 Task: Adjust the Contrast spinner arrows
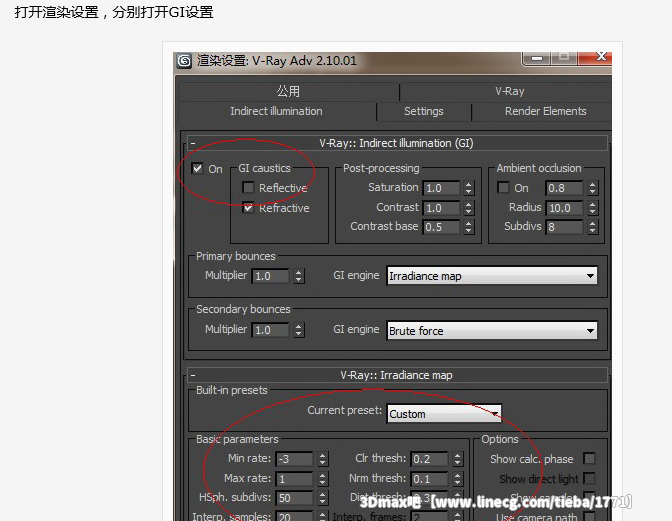click(x=468, y=208)
